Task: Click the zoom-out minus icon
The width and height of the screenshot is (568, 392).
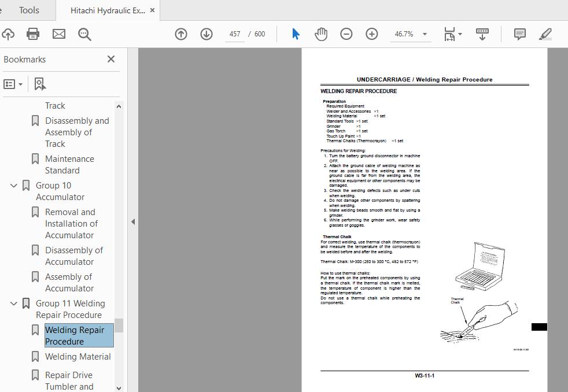Action: click(x=346, y=34)
